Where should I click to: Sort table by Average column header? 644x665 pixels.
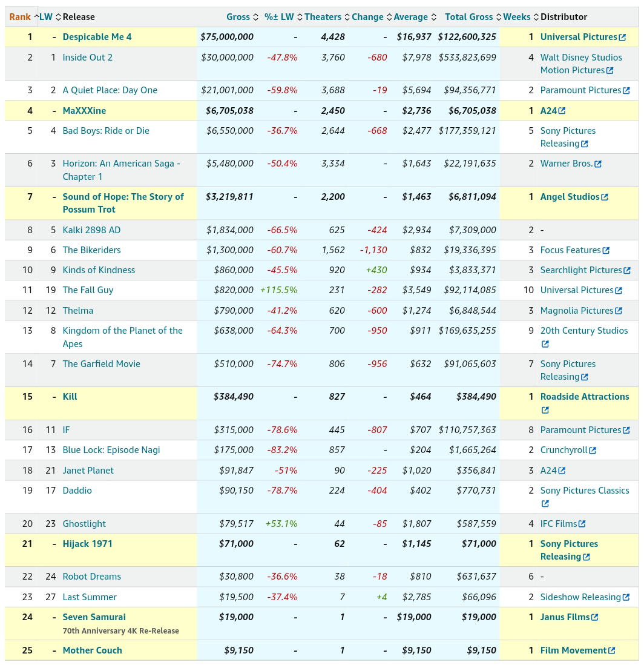[415, 17]
